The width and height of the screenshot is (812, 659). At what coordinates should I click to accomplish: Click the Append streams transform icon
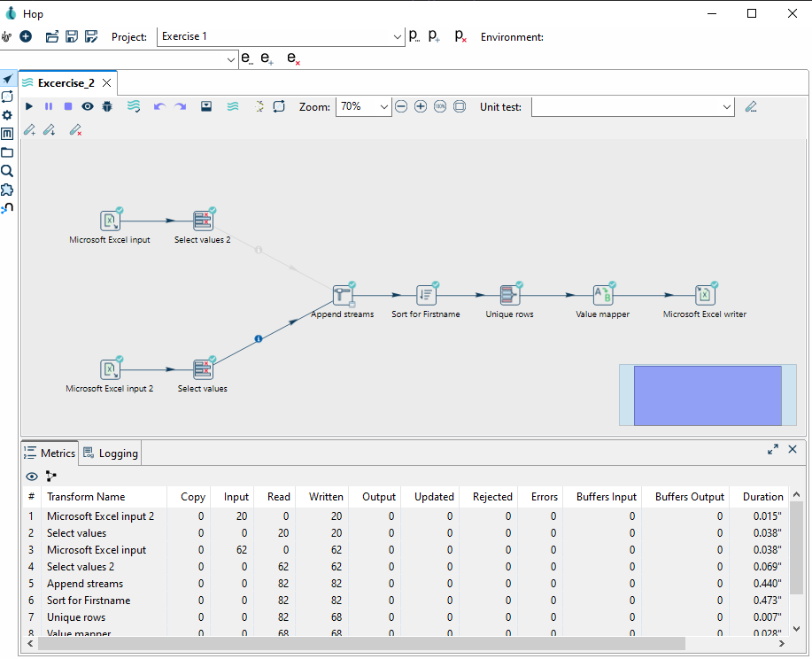tap(342, 295)
